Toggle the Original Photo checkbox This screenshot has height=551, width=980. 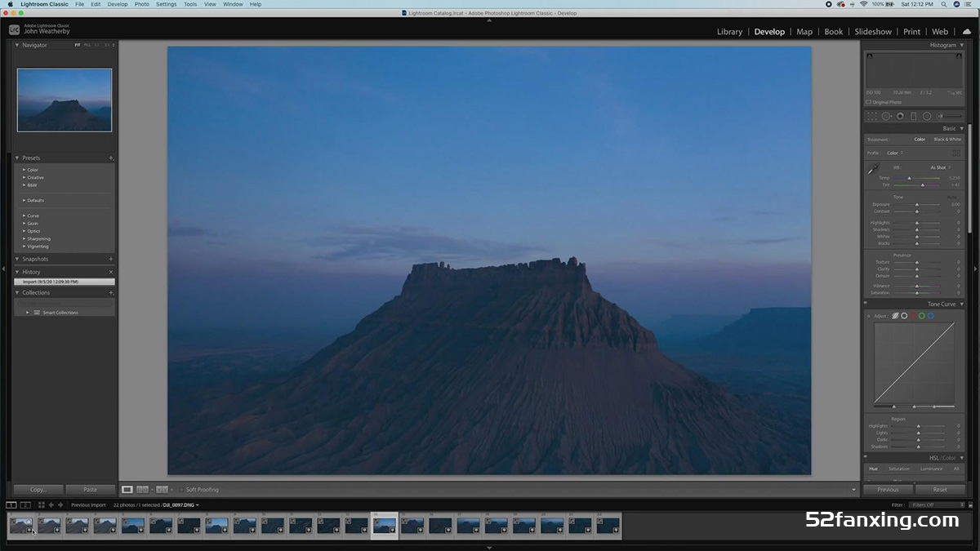click(x=868, y=102)
